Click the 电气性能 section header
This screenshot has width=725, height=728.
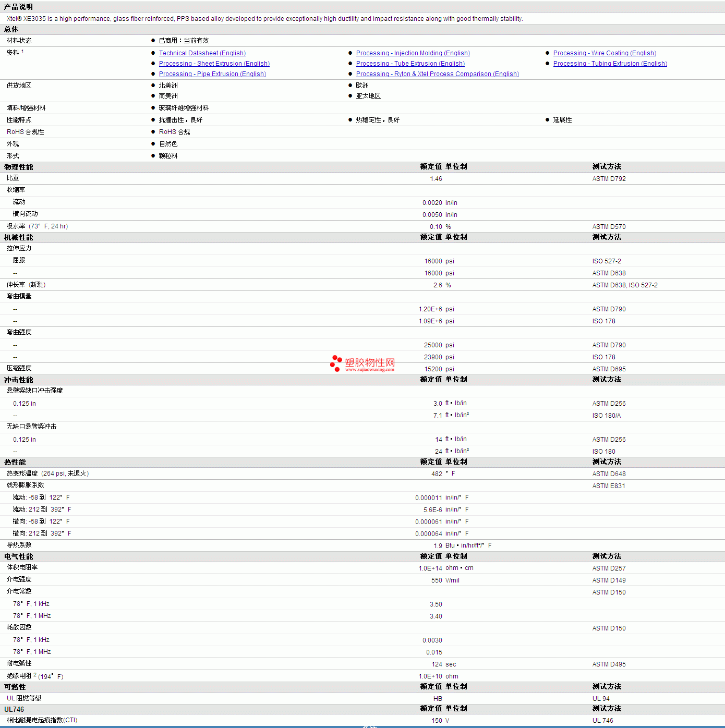18,556
